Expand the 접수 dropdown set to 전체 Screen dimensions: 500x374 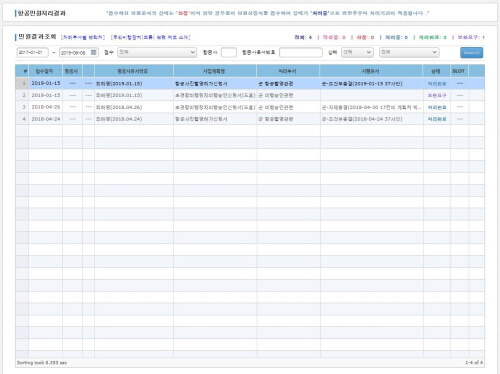click(157, 52)
